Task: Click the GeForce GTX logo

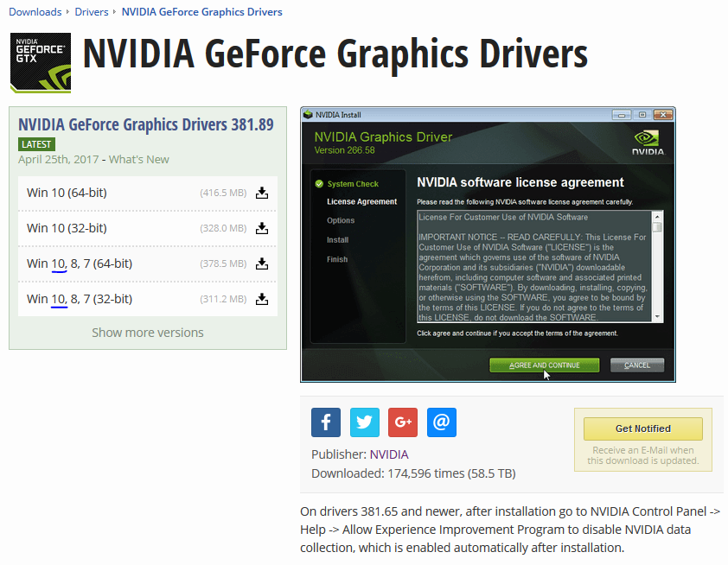Action: 41,62
